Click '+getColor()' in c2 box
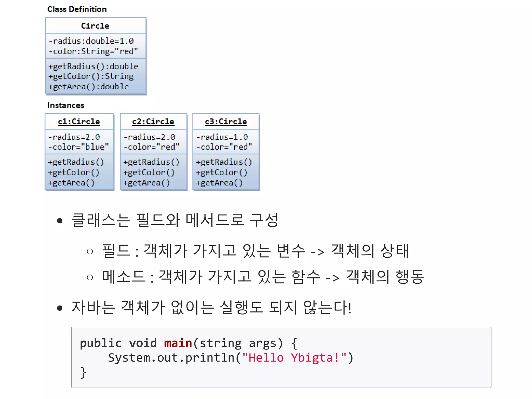This screenshot has width=532, height=399. tap(149, 172)
